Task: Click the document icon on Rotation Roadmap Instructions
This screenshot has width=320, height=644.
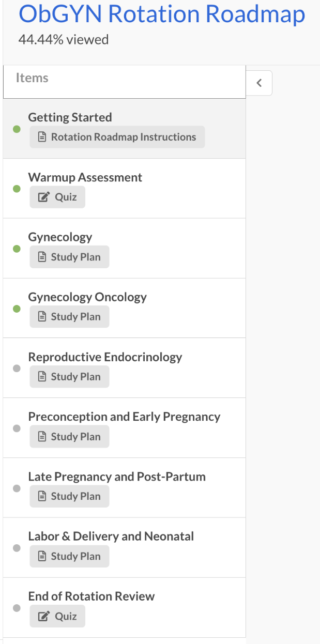Action: pos(43,136)
